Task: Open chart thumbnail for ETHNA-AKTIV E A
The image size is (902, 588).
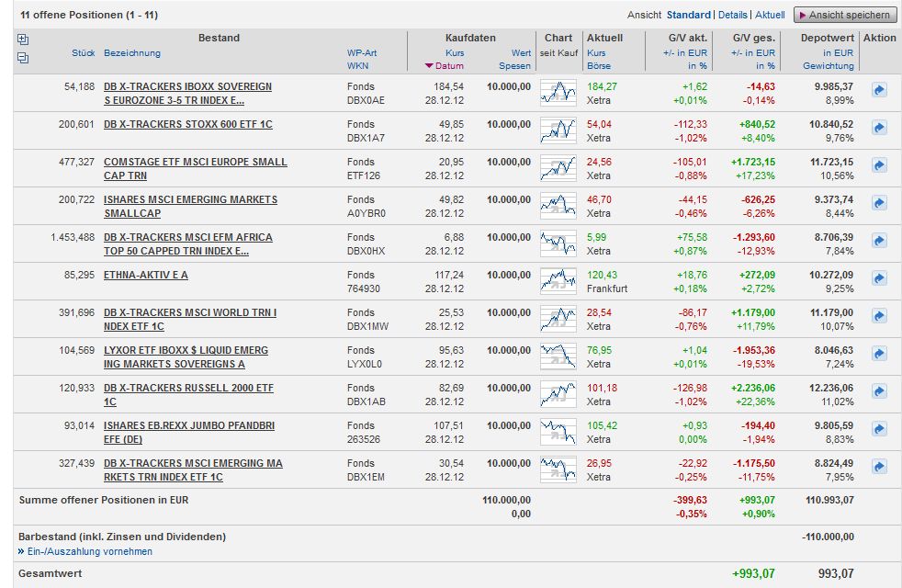Action: pyautogui.click(x=558, y=279)
